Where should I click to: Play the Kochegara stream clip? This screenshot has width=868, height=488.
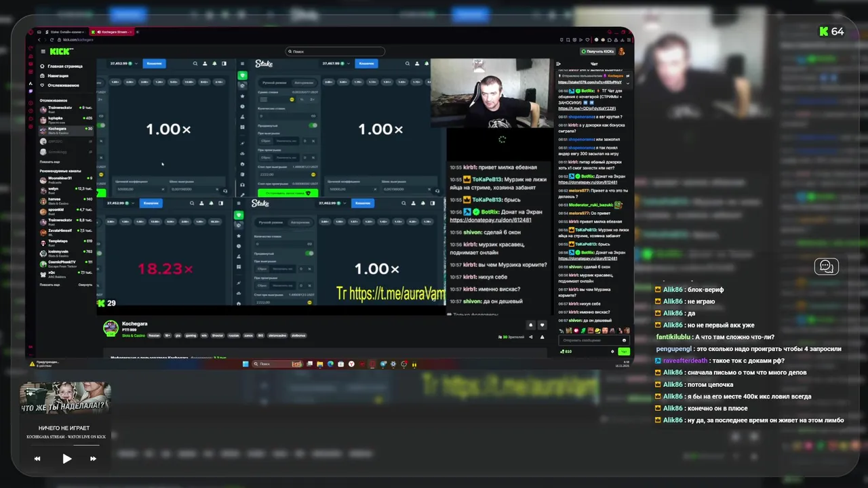(67, 459)
